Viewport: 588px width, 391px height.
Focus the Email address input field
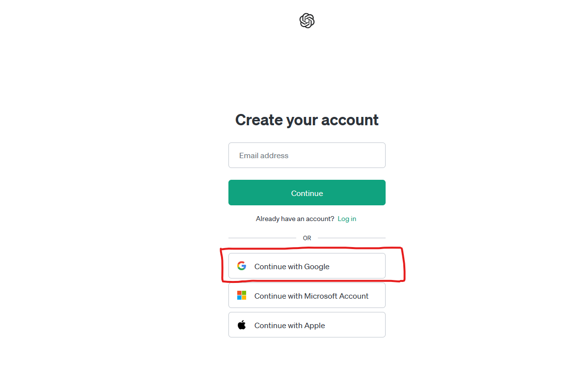pos(307,155)
